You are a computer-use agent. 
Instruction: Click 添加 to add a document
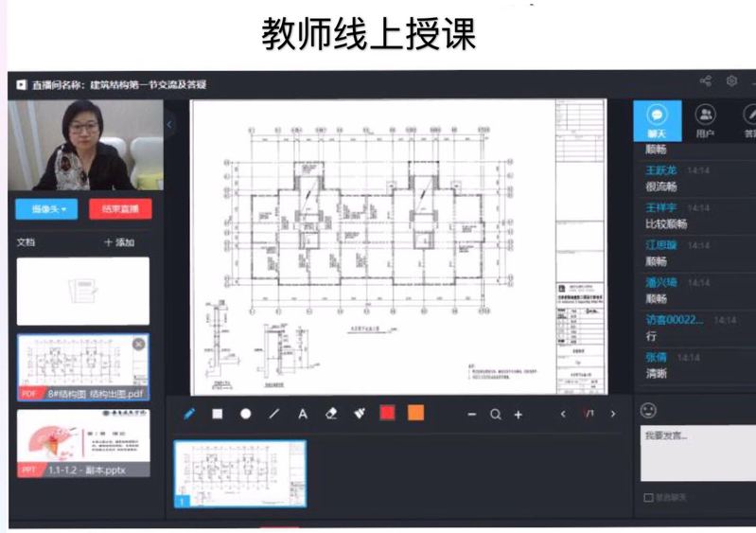pyautogui.click(x=119, y=242)
